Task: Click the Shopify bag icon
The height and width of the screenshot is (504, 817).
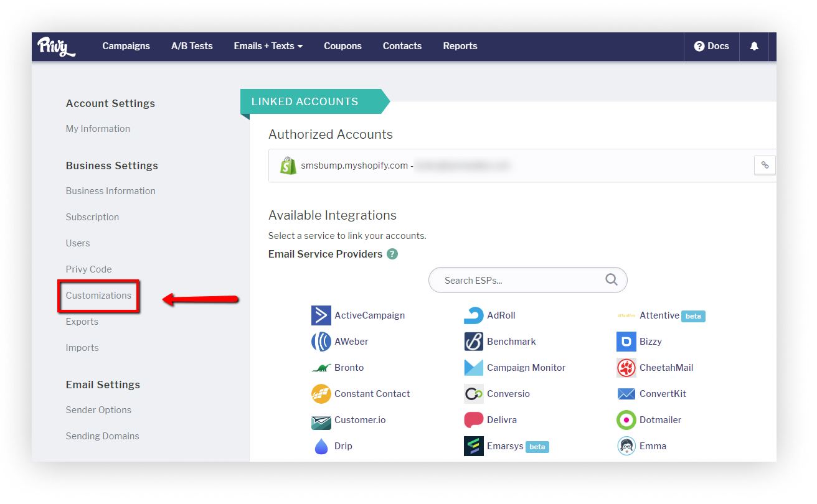Action: click(x=288, y=166)
